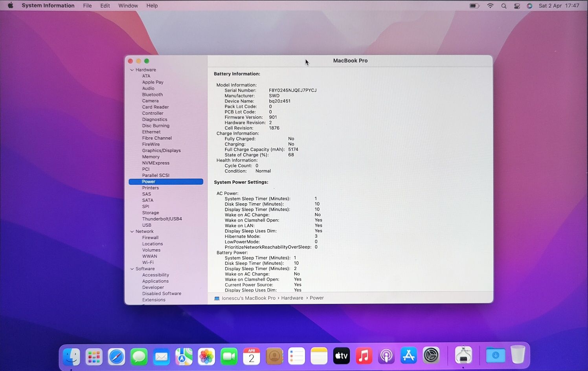Open System Information app menu
This screenshot has height=371, width=588.
(x=48, y=6)
